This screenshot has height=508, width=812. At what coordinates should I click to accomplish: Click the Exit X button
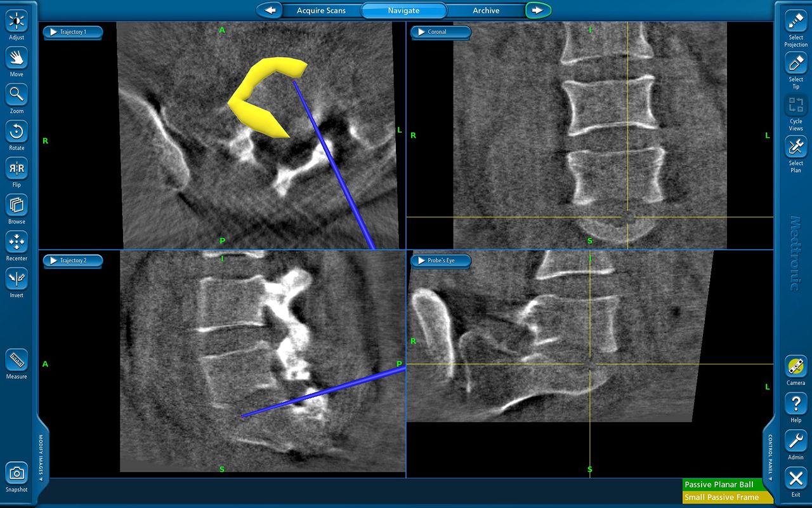796,478
